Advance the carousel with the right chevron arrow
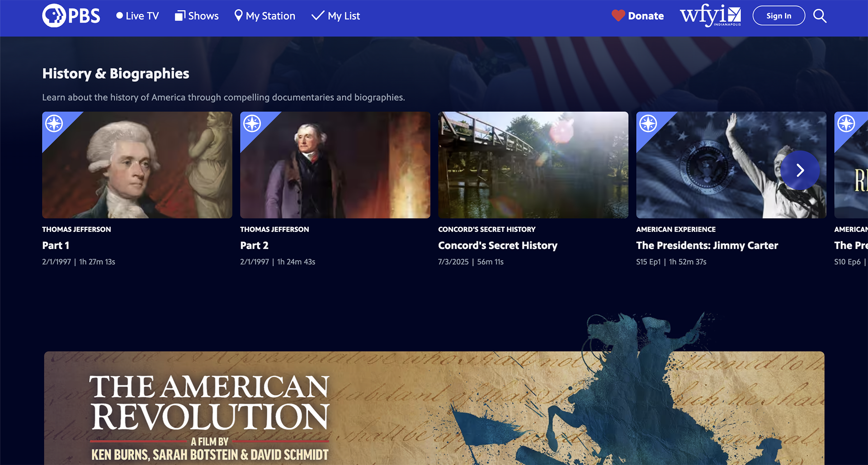This screenshot has height=465, width=868. (x=801, y=170)
